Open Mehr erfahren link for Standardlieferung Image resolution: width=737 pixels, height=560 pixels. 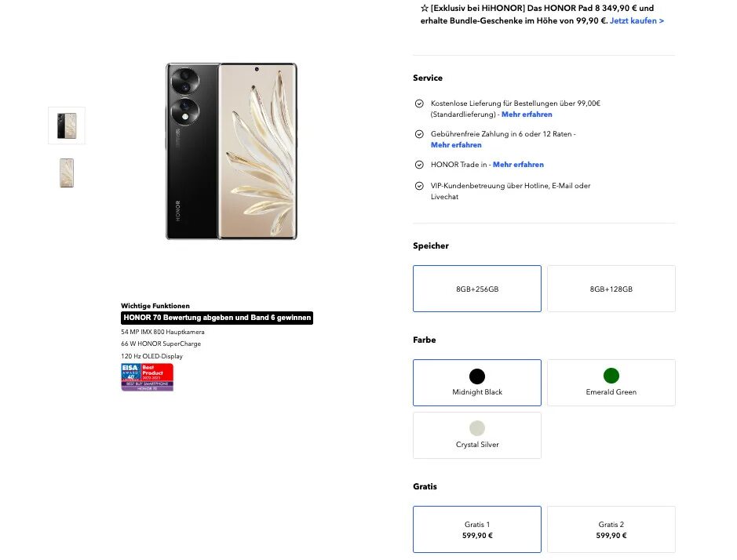[x=527, y=115]
